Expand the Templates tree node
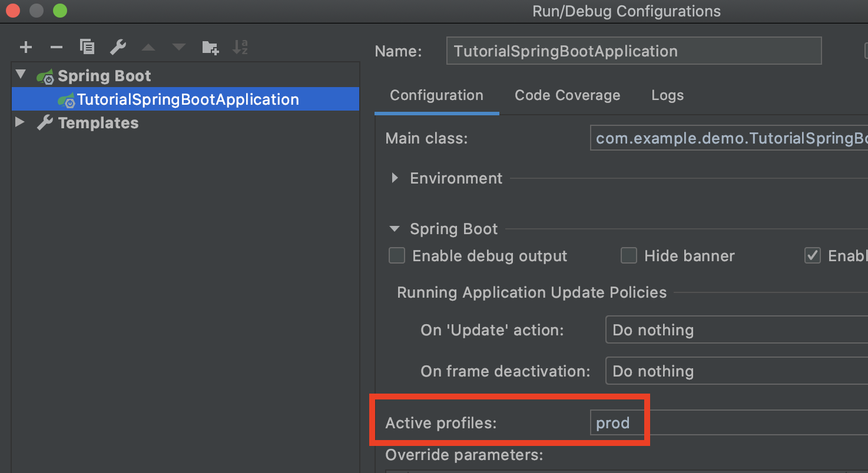This screenshot has height=473, width=868. [20, 123]
